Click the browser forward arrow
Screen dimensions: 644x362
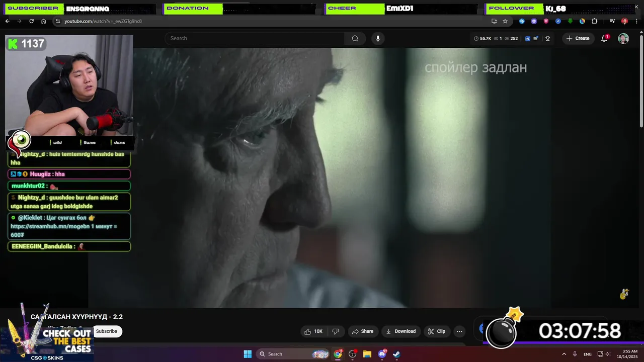coord(19,21)
